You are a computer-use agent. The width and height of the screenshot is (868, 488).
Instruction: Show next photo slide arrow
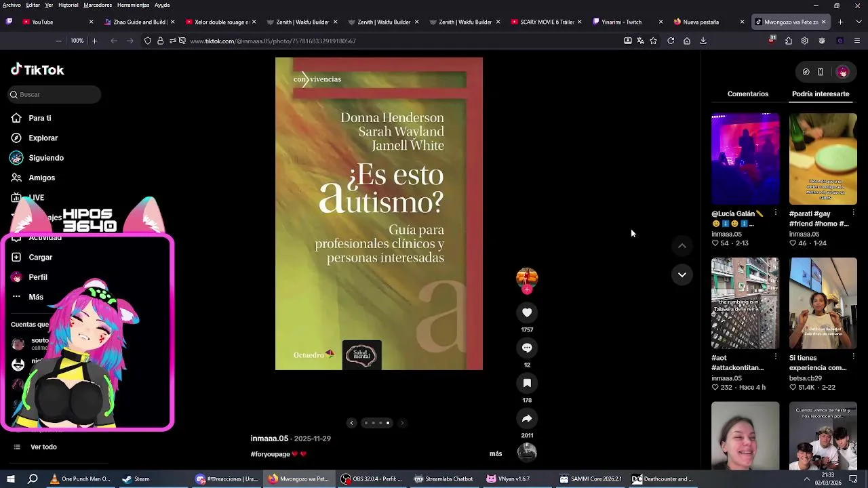pos(402,423)
